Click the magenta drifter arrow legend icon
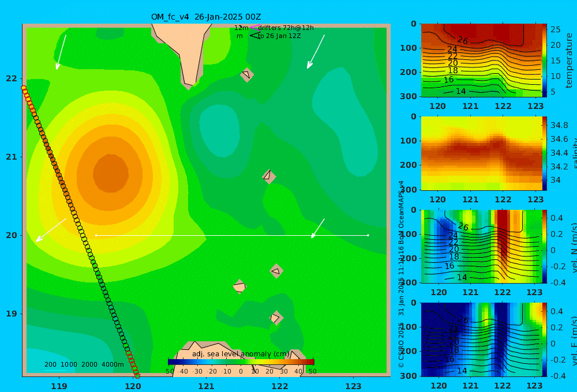Image resolution: width=577 pixels, height=392 pixels. coord(254,27)
